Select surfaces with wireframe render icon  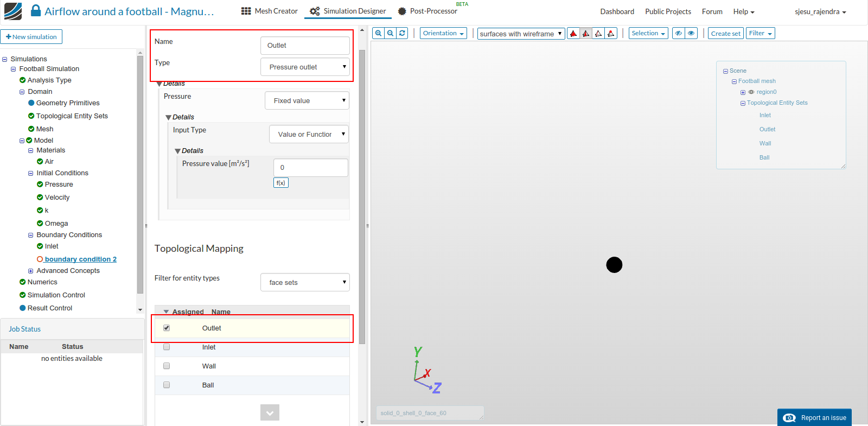pyautogui.click(x=586, y=34)
